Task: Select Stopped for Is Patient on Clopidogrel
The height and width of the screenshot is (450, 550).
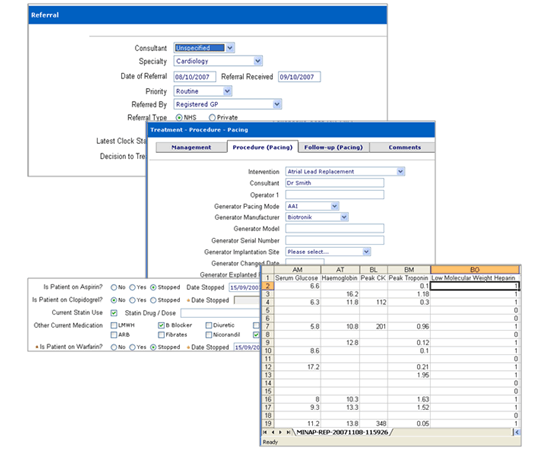Action: 153,300
